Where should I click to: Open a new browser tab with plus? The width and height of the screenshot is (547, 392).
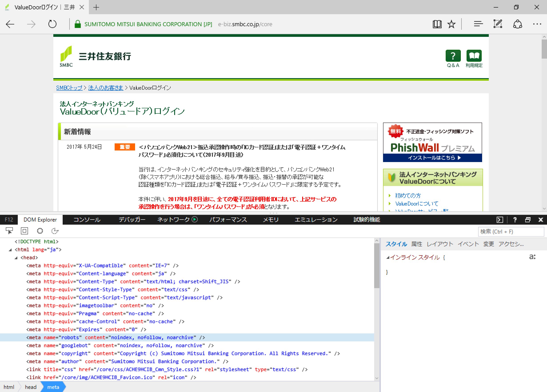click(96, 7)
